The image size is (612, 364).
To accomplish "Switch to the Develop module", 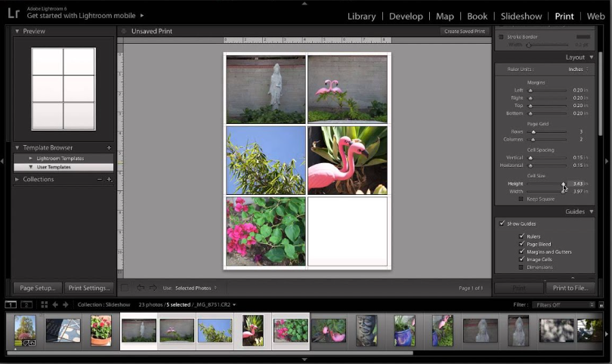I will (406, 16).
